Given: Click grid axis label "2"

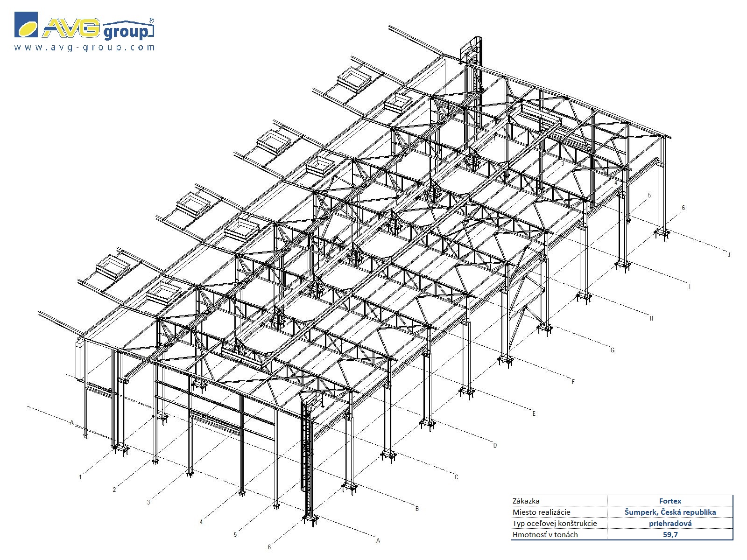Looking at the screenshot, I should 114,490.
